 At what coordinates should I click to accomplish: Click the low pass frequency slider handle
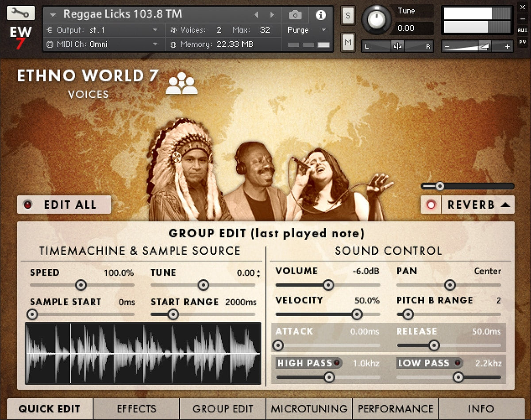458,377
